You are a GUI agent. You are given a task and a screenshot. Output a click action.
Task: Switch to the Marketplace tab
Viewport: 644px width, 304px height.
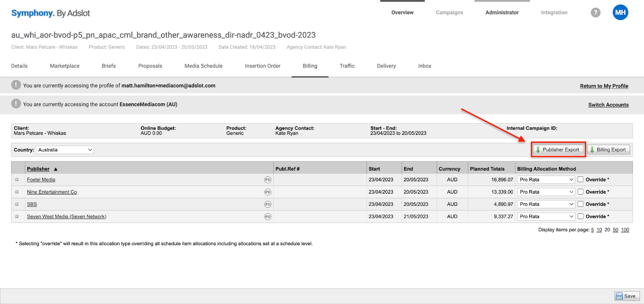pyautogui.click(x=65, y=66)
